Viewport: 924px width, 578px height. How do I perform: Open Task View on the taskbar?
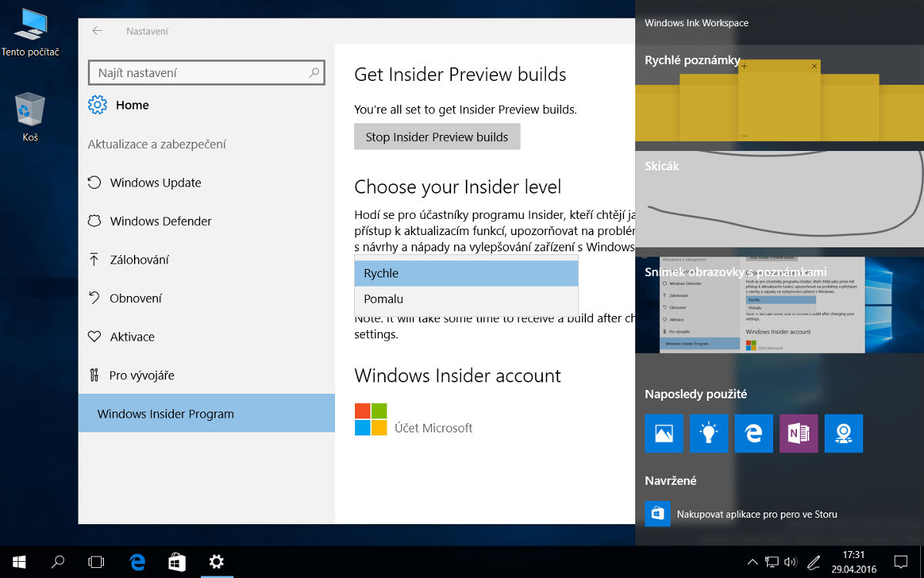click(96, 562)
